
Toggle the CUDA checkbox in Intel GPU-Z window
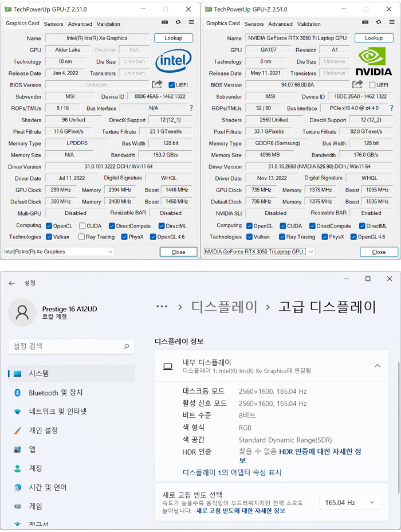[82, 226]
